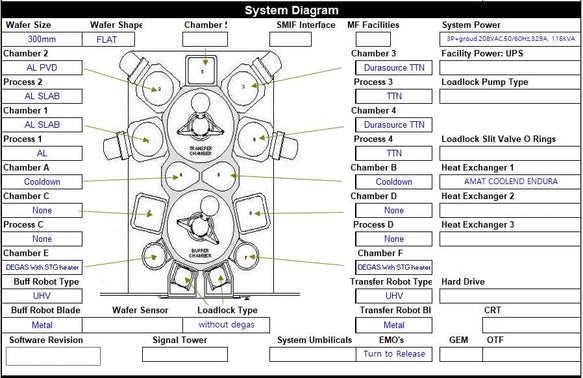Viewport: 583px width, 378px height.
Task: Click the empty Signal Tower field
Action: point(185,354)
